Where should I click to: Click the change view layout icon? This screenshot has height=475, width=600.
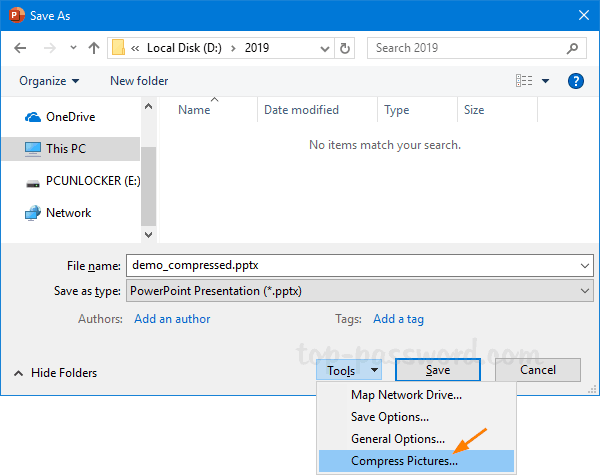(x=523, y=81)
